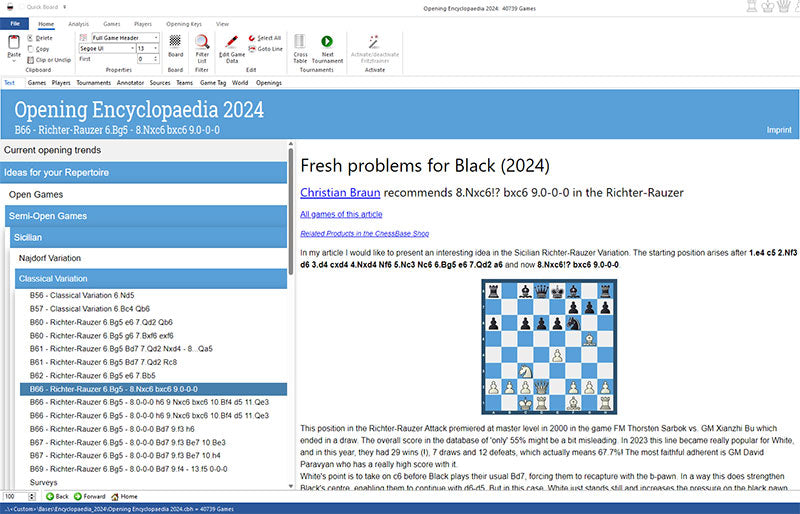800x514 pixels.
Task: Click the Paste icon in Clipboard group
Action: coord(13,45)
